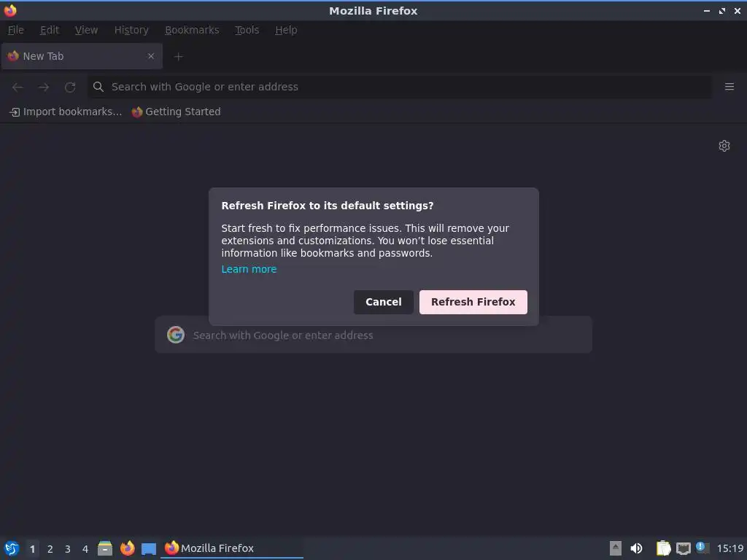Open the Help menu
The height and width of the screenshot is (560, 747).
point(286,30)
